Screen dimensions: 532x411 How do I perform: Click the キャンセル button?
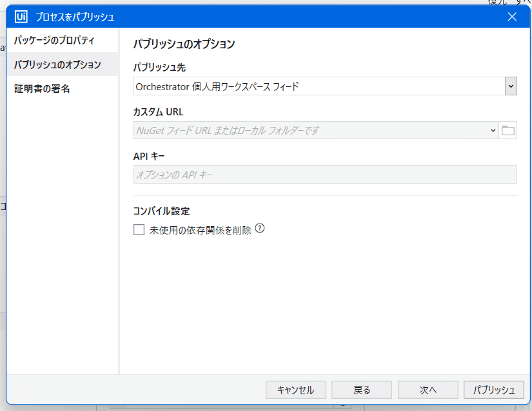tap(295, 390)
